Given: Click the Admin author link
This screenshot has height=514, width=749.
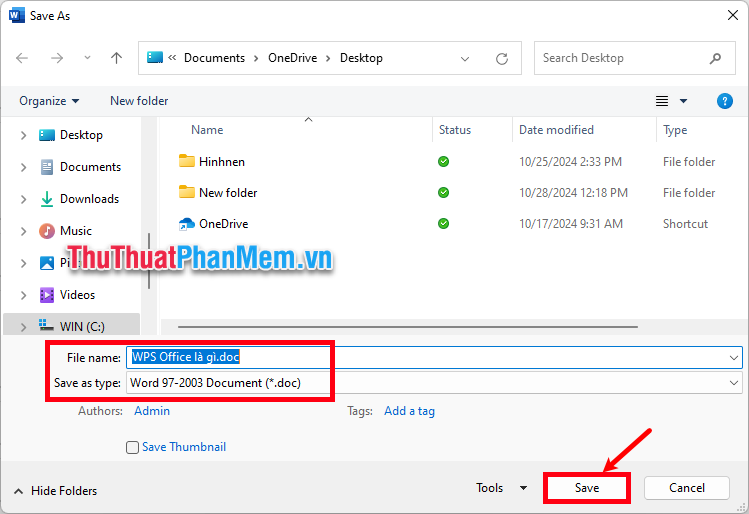Looking at the screenshot, I should point(152,411).
